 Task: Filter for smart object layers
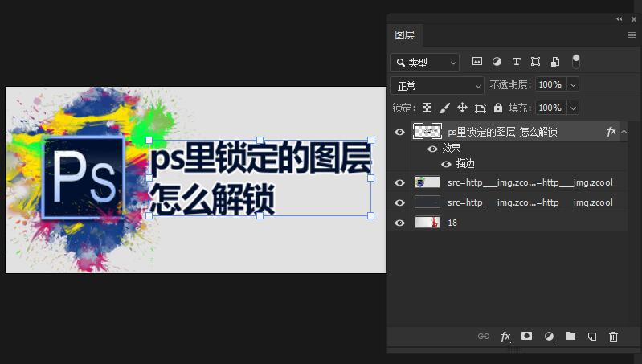(555, 62)
